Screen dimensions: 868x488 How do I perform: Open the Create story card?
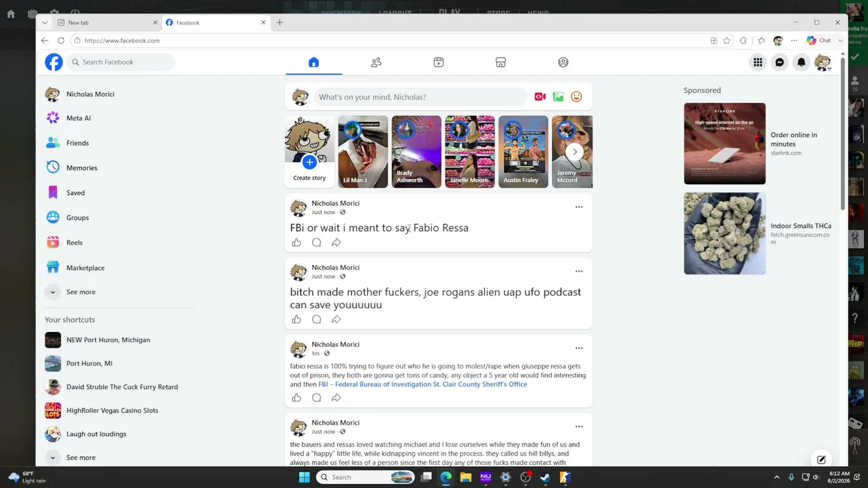pyautogui.click(x=309, y=152)
